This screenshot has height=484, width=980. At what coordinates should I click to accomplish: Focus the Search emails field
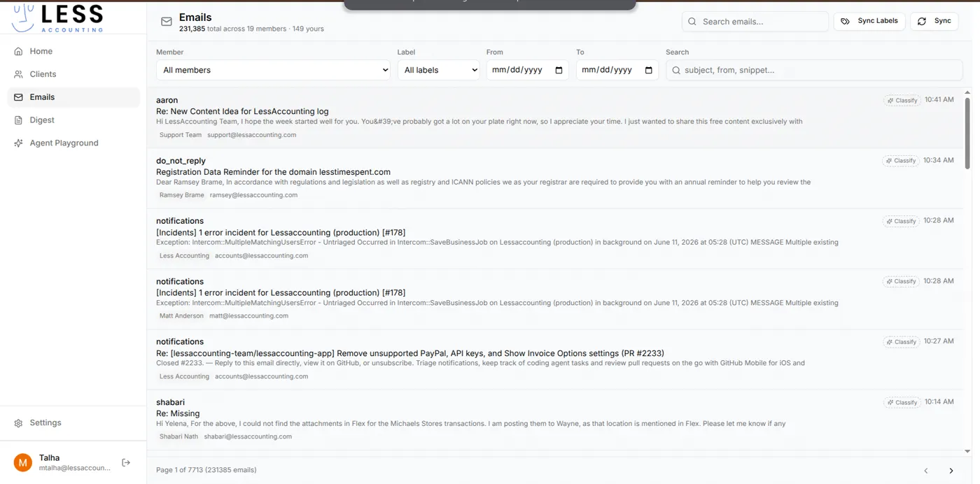click(x=755, y=22)
